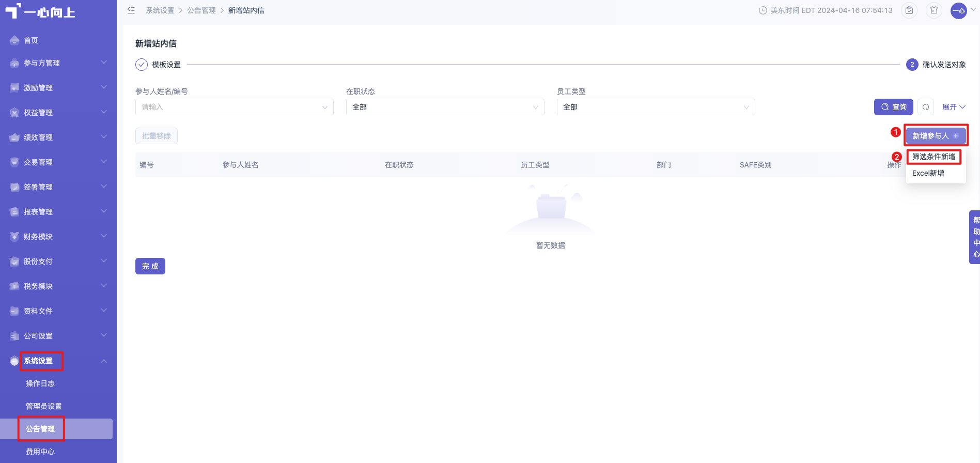The width and height of the screenshot is (980, 463).
Task: Go to 系统设置 breadcrumb link
Action: [x=160, y=10]
